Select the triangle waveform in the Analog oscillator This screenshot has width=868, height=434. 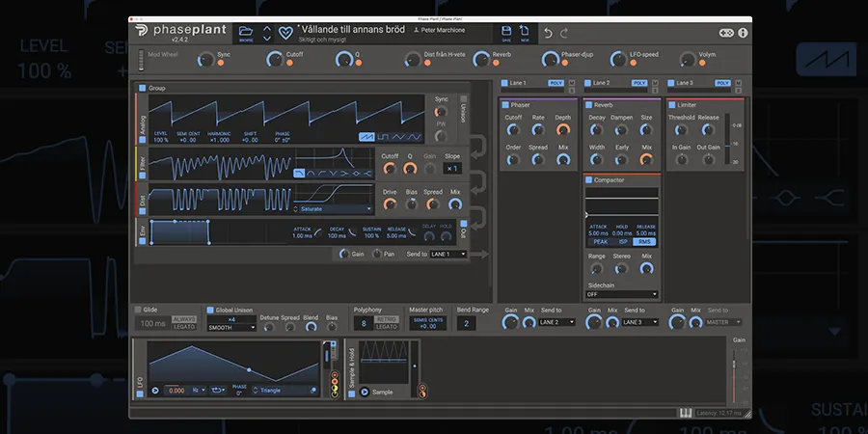398,137
